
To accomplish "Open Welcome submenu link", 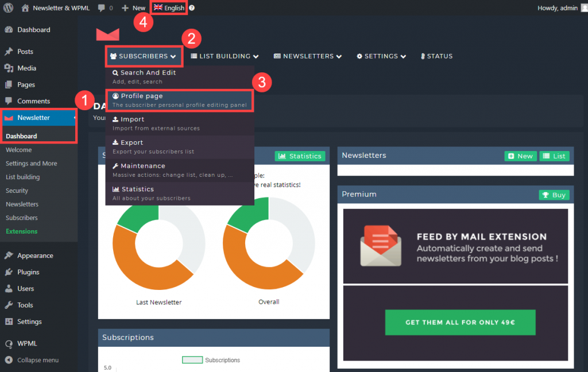I will (x=19, y=150).
